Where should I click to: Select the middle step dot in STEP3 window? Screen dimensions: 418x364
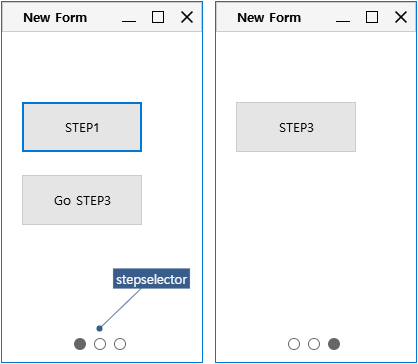coord(314,344)
